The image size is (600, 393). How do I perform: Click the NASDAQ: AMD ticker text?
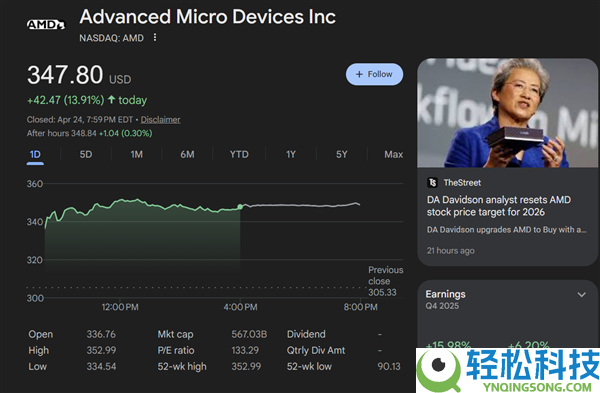pos(111,38)
